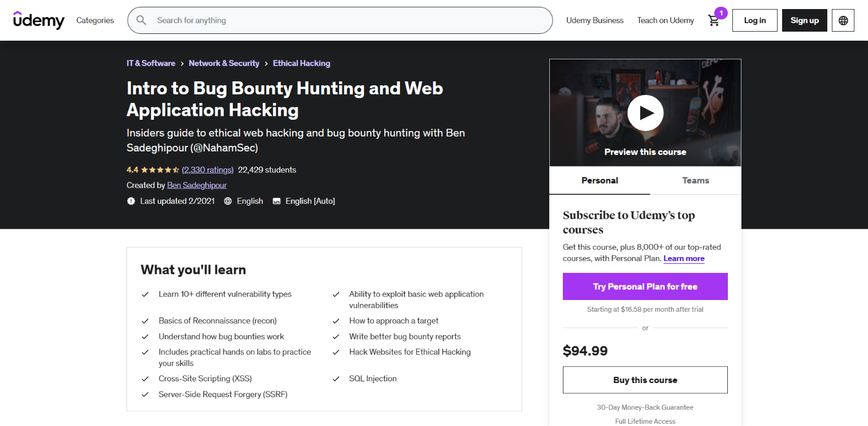The image size is (868, 426).
Task: Select the Personal tab
Action: (600, 180)
